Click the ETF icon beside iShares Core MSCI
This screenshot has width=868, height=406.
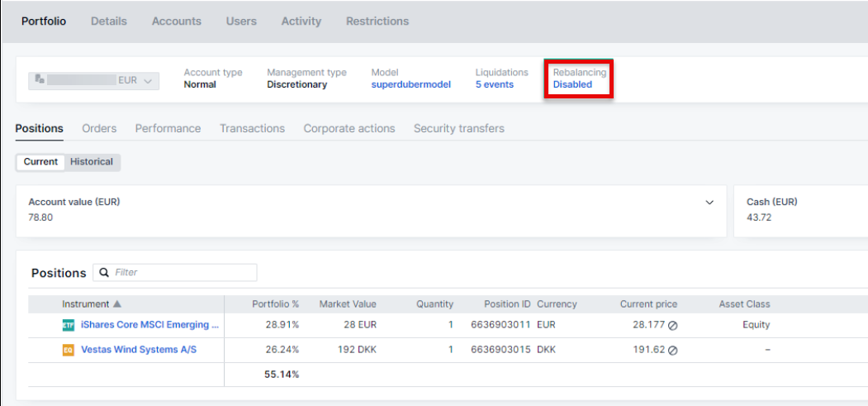[x=69, y=326]
